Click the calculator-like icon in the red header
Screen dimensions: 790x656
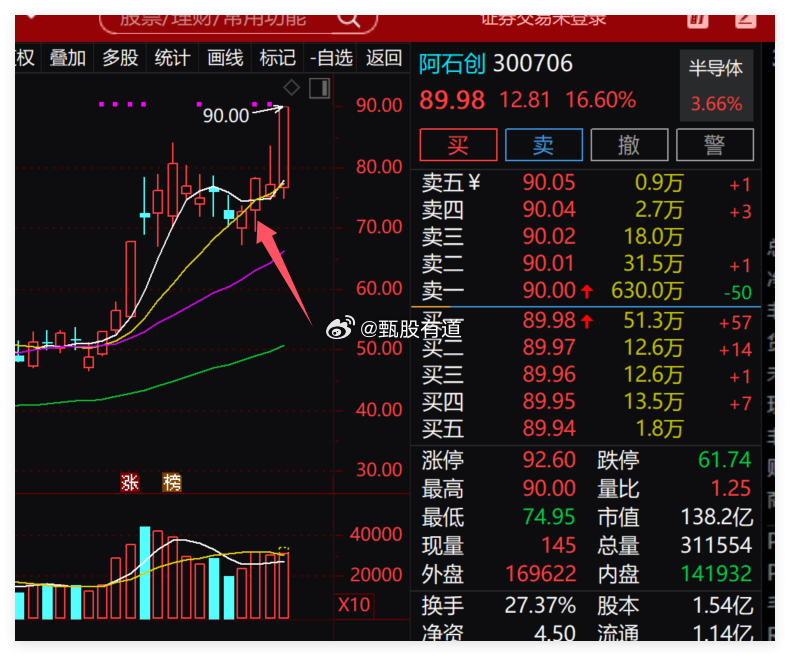pyautogui.click(x=698, y=21)
